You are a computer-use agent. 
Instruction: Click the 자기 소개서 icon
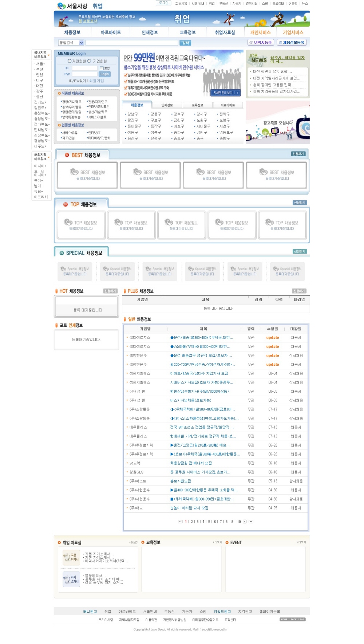click(x=71, y=579)
